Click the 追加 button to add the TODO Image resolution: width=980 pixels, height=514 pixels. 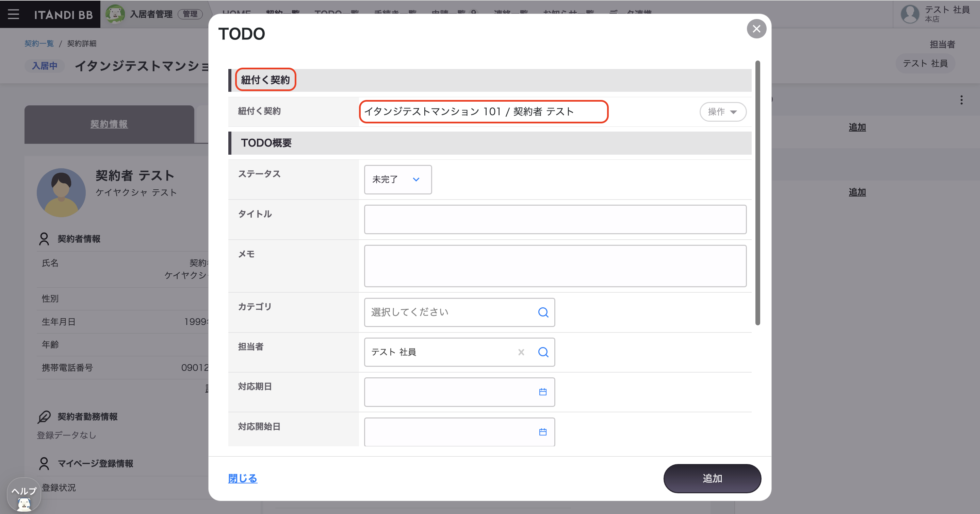pyautogui.click(x=712, y=479)
